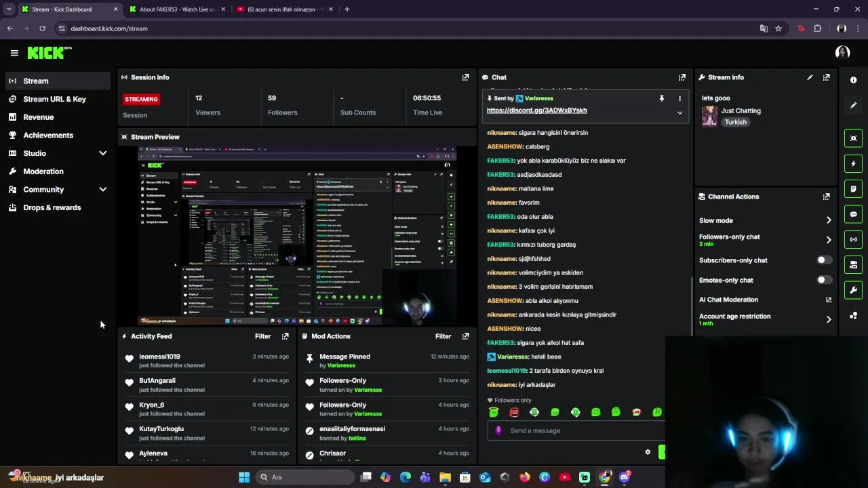Pop out the Activity Feed panel
Viewport: 868px width, 488px height.
285,336
